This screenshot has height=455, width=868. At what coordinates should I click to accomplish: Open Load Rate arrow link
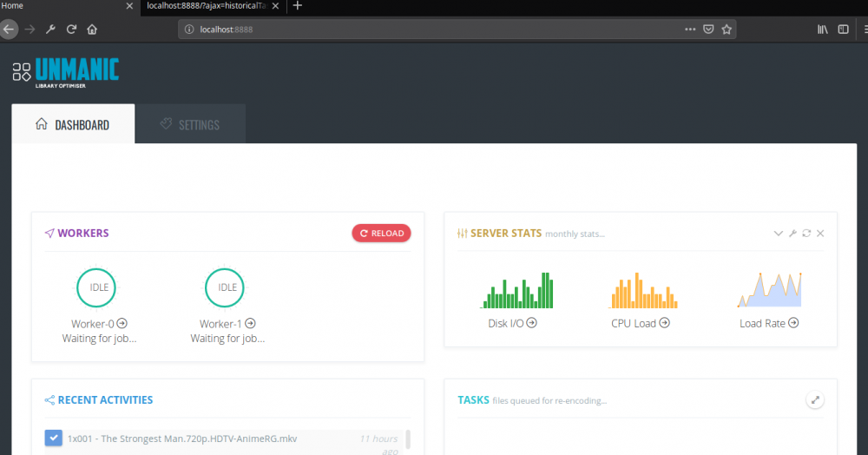click(793, 323)
